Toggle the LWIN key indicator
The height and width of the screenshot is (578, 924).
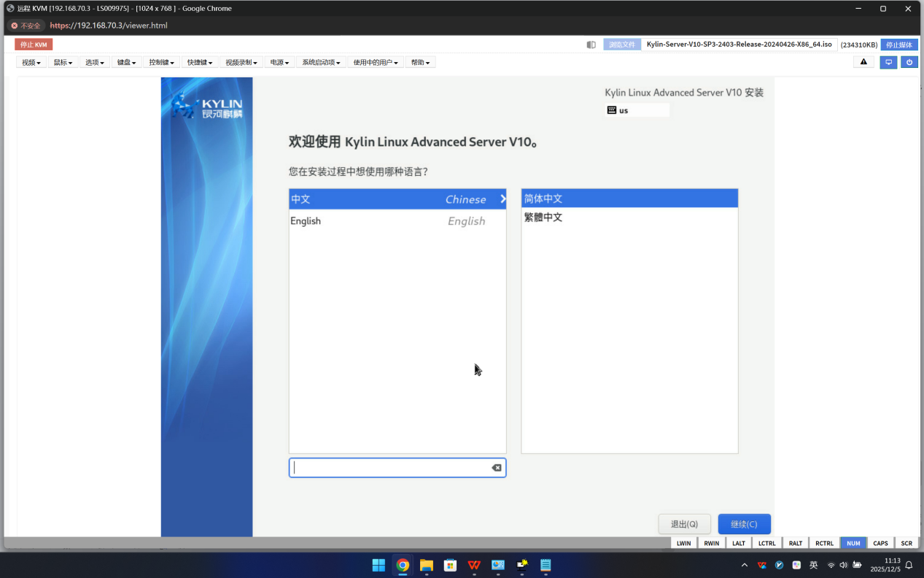click(683, 543)
